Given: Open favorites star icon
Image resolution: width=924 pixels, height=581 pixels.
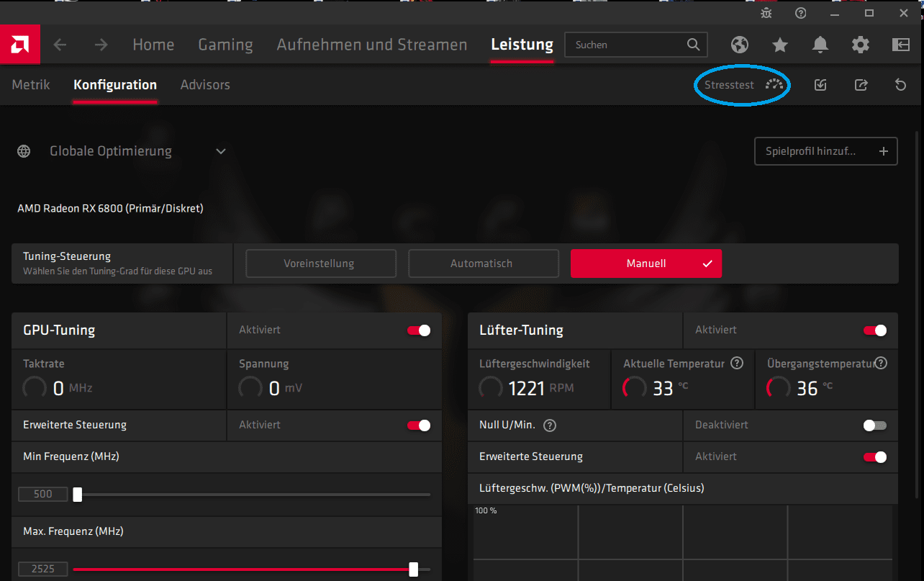Looking at the screenshot, I should (x=780, y=45).
